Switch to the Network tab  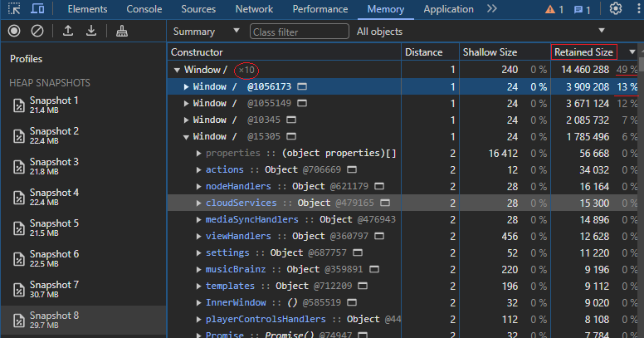click(x=254, y=9)
